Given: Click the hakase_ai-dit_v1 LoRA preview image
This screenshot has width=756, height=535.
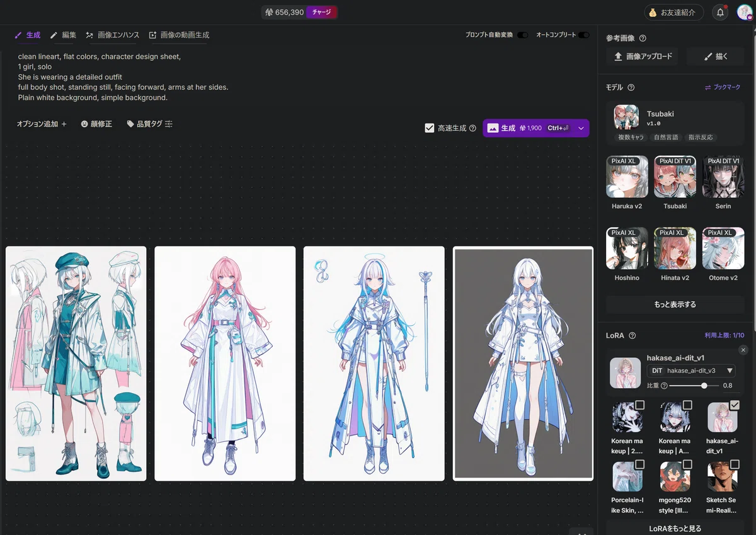Looking at the screenshot, I should click(x=625, y=373).
